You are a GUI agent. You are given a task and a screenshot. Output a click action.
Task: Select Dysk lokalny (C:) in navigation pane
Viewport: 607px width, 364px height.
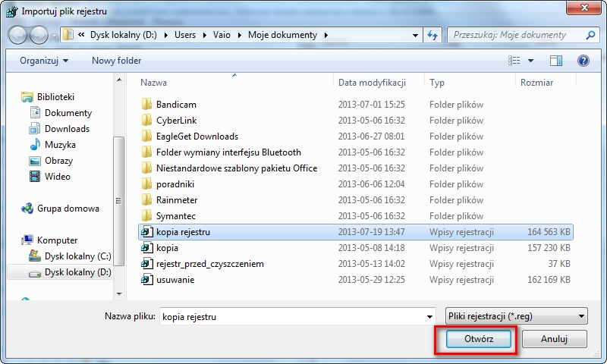tap(77, 256)
